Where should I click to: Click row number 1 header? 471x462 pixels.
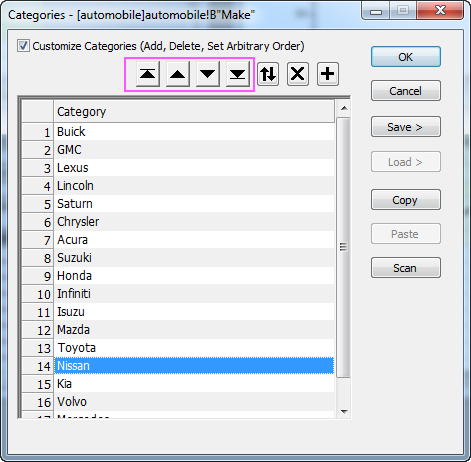point(38,132)
